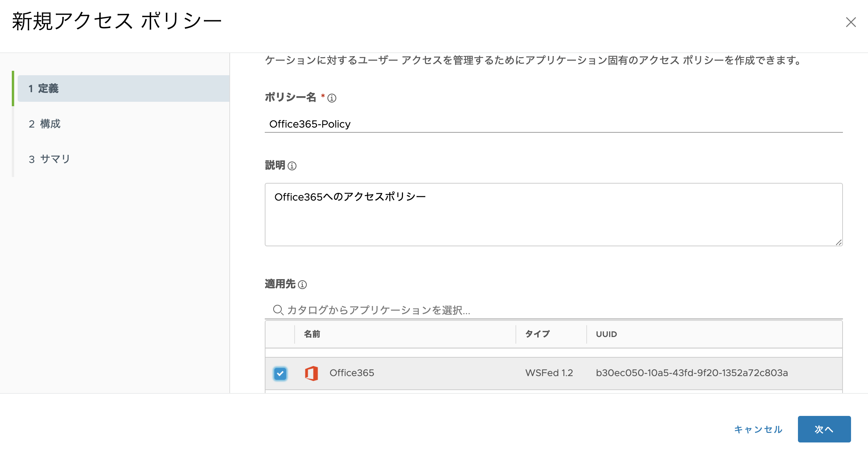Click the WSFed 1.2 type cell
Viewport: 868px width, 455px height.
549,373
